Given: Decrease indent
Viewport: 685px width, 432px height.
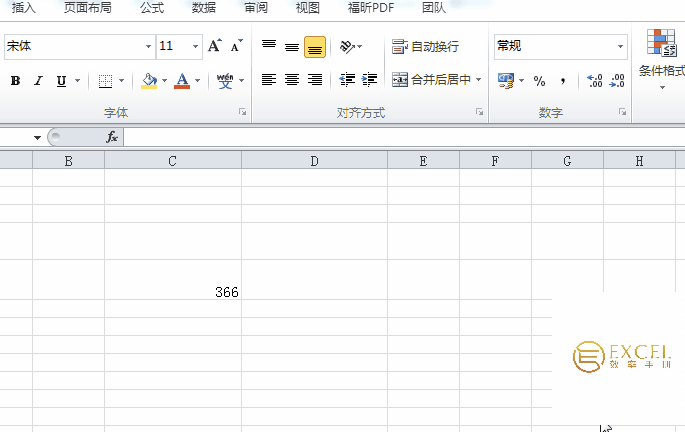Looking at the screenshot, I should pyautogui.click(x=347, y=80).
